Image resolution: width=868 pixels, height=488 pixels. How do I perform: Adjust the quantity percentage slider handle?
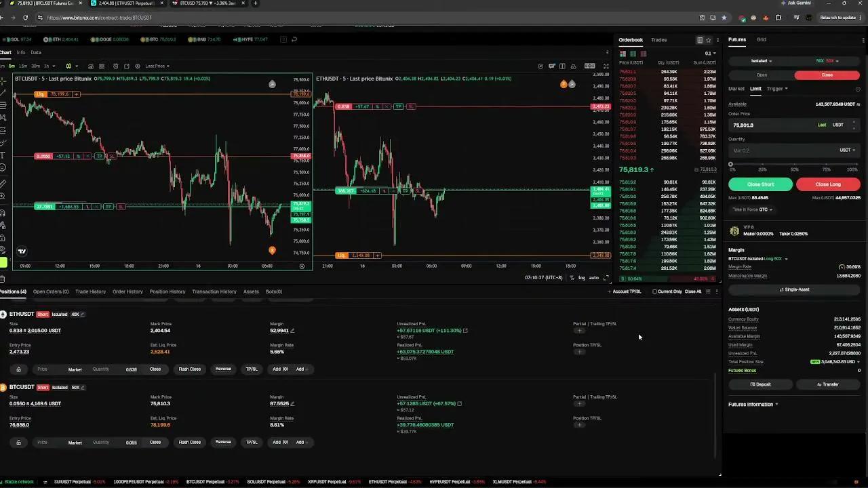(x=730, y=164)
